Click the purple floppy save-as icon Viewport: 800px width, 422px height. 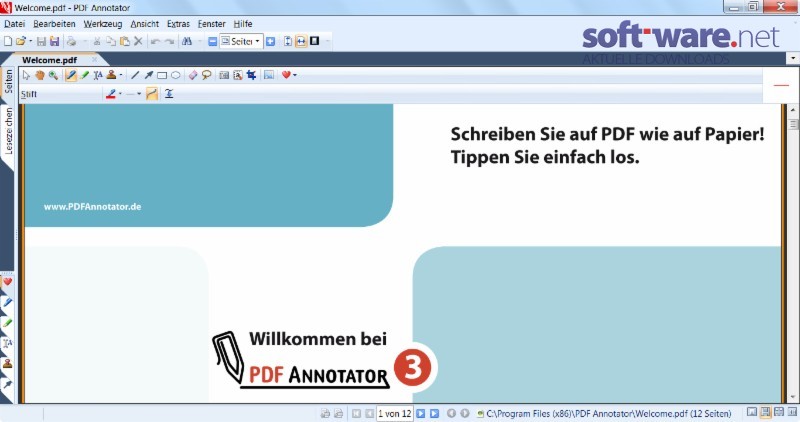(54, 41)
